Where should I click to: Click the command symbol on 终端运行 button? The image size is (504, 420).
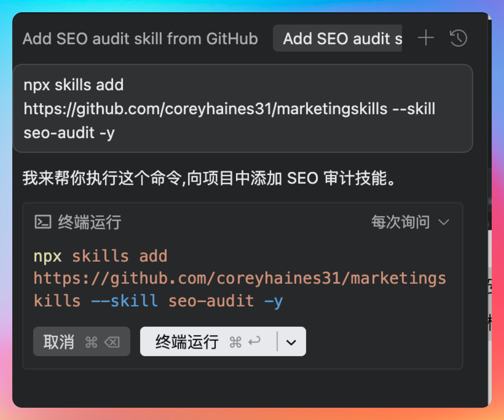coord(235,342)
